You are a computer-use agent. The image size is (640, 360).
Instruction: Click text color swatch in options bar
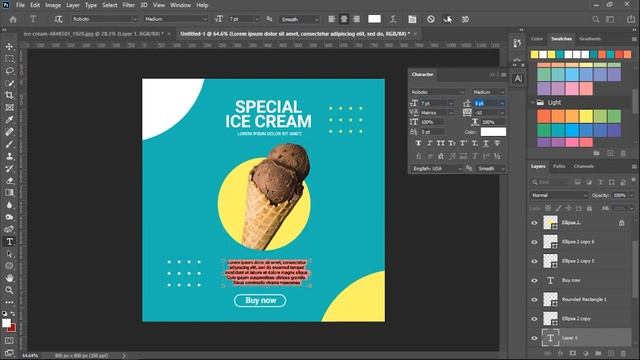coord(374,19)
